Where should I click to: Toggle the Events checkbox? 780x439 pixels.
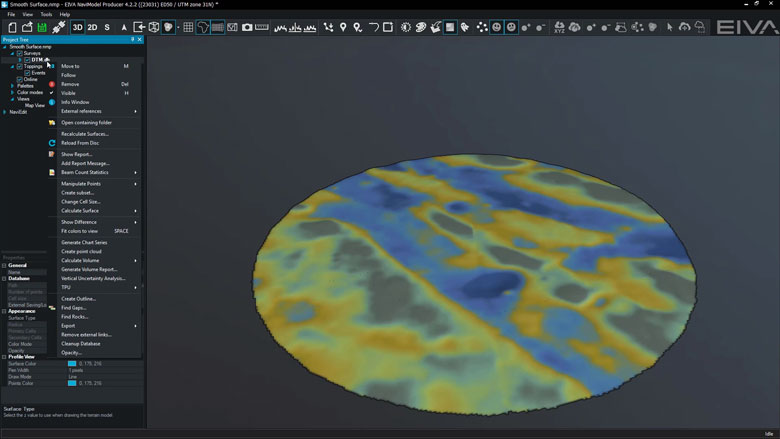27,73
